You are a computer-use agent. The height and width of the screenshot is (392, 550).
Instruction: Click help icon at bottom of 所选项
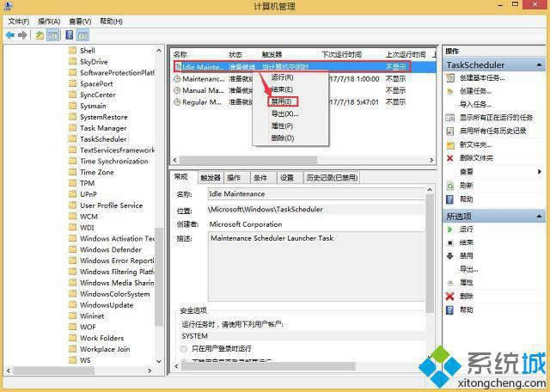coord(449,309)
